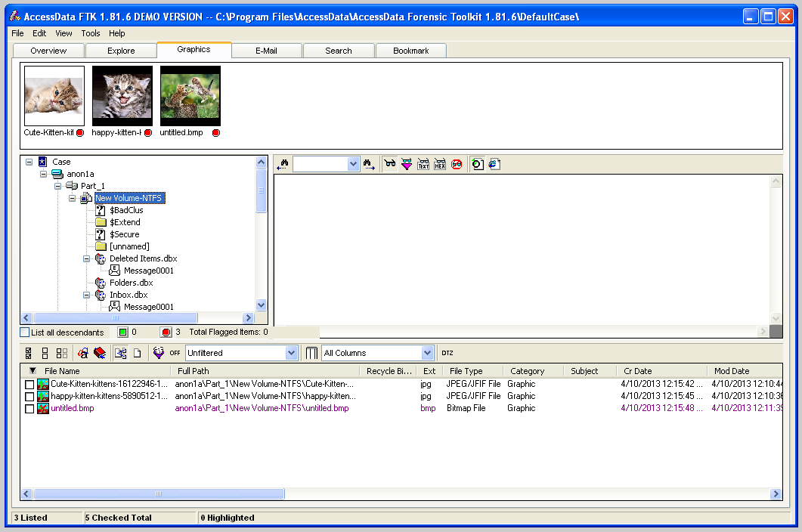Viewport: 802px width, 532px height.
Task: Click the tree panel vertical scrollbar thumb
Action: coord(262,190)
